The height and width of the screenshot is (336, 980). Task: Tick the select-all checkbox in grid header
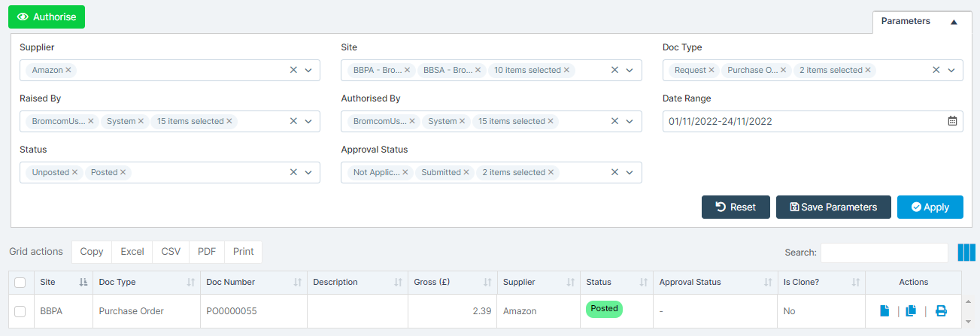point(20,283)
